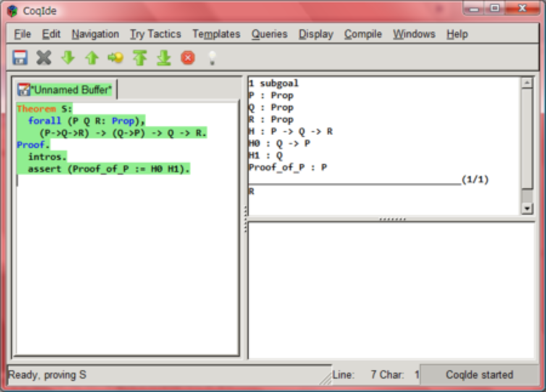Click the goal 'R' below the separator line
This screenshot has height=392, width=546.
point(252,192)
